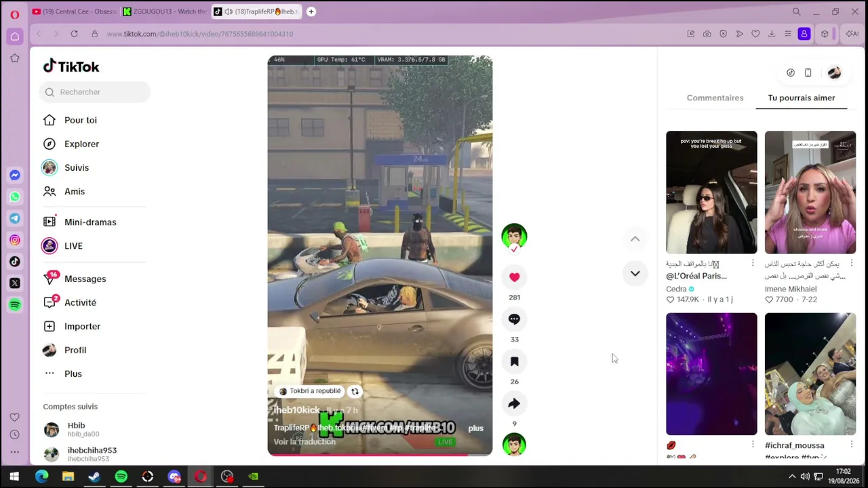
Task: Toggle bookmark on the video
Action: pyautogui.click(x=514, y=362)
